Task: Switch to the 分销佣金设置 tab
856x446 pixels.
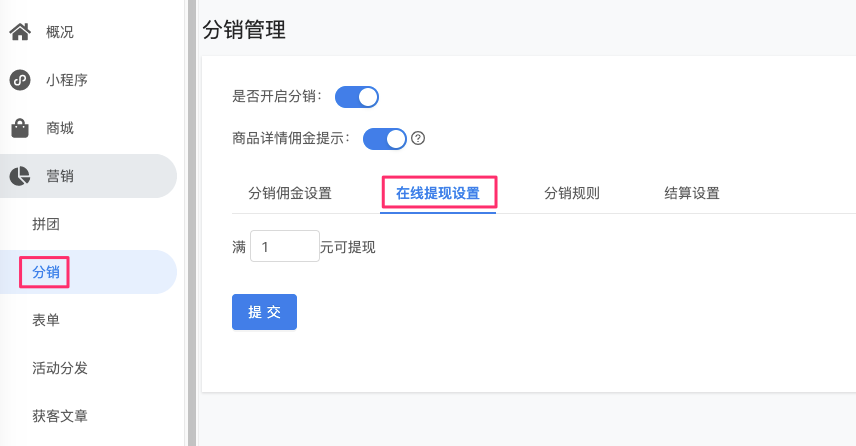Action: [x=290, y=193]
